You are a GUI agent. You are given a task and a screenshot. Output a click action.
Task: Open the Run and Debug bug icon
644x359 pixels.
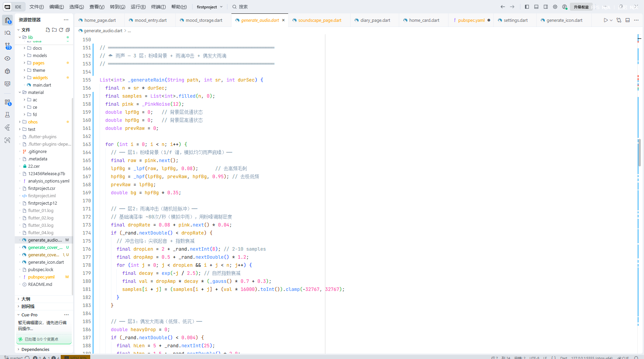(x=7, y=71)
